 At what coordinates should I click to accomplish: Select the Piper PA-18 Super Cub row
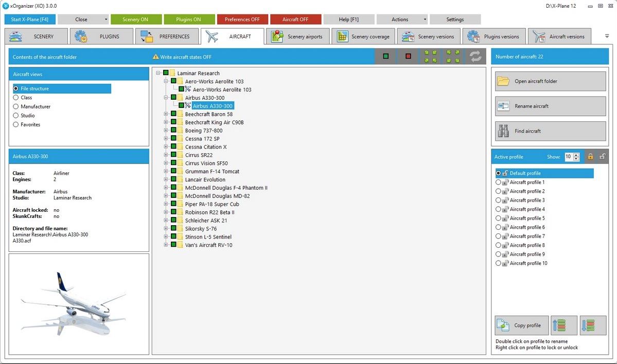[211, 204]
